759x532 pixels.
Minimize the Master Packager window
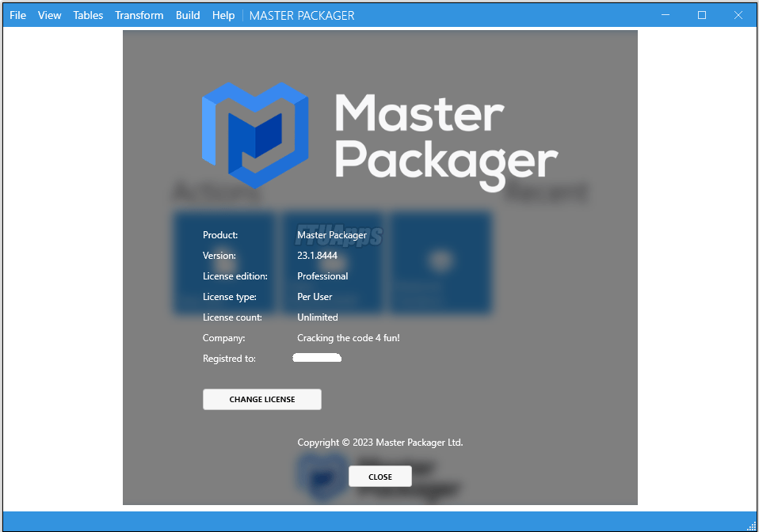[666, 15]
